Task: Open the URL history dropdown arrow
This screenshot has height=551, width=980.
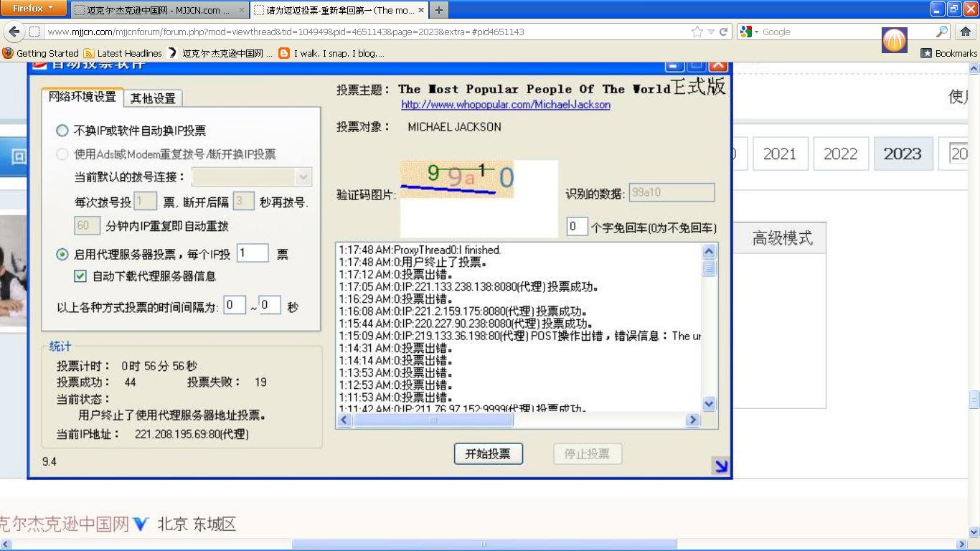Action: pos(711,32)
